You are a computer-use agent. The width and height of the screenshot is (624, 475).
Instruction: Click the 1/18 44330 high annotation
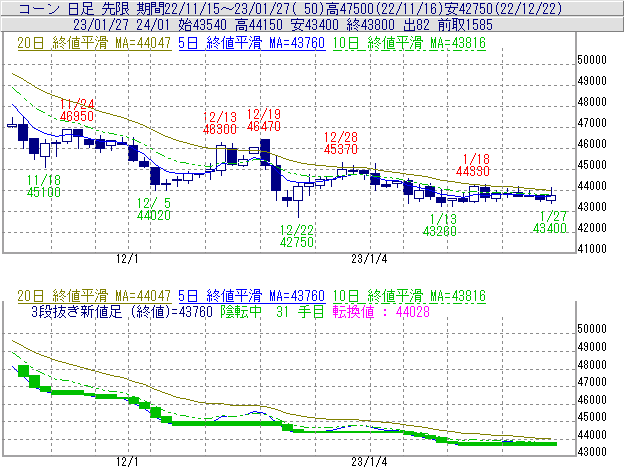pyautogui.click(x=473, y=165)
